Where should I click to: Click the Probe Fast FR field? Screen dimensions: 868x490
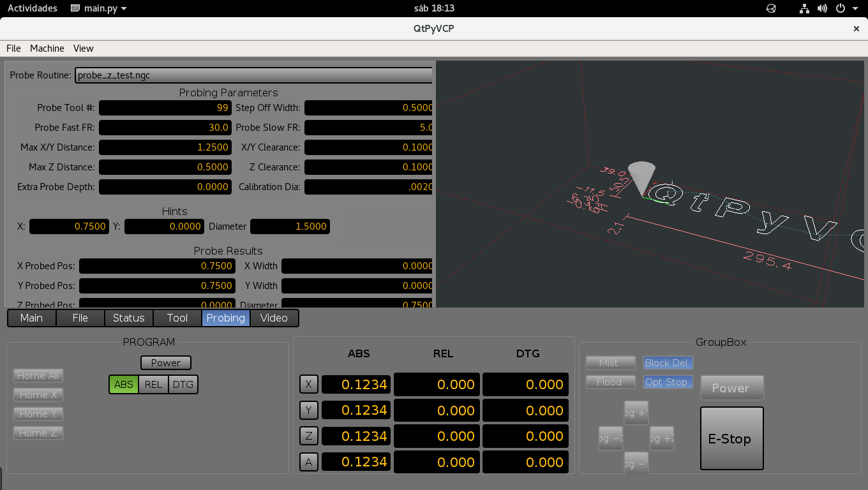[x=165, y=128]
